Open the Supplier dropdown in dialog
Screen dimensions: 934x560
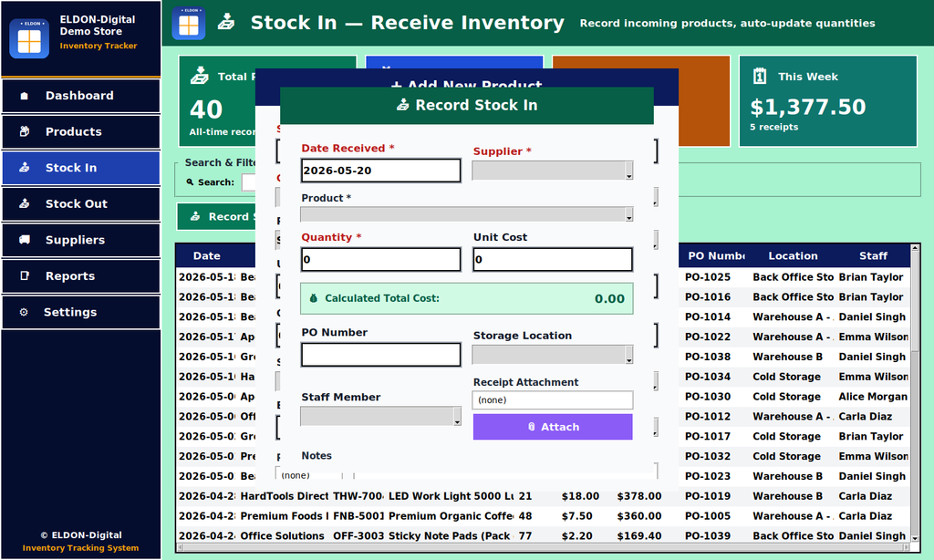coord(552,171)
